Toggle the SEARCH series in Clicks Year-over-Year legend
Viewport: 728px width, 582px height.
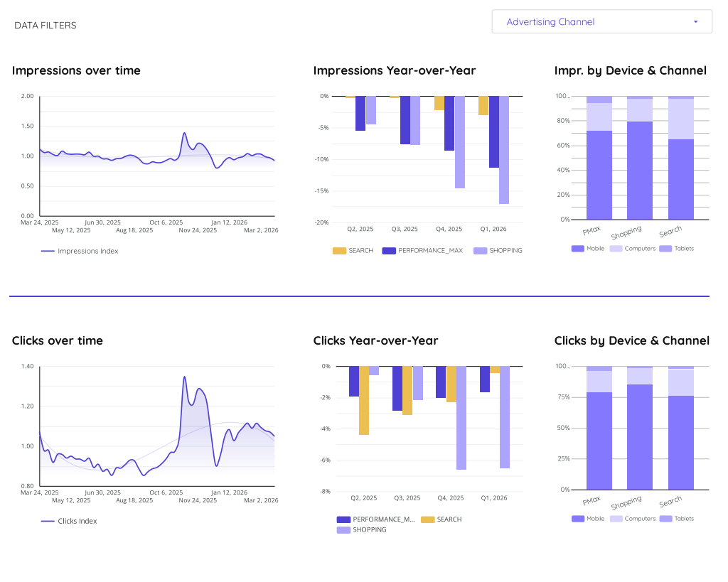point(427,519)
